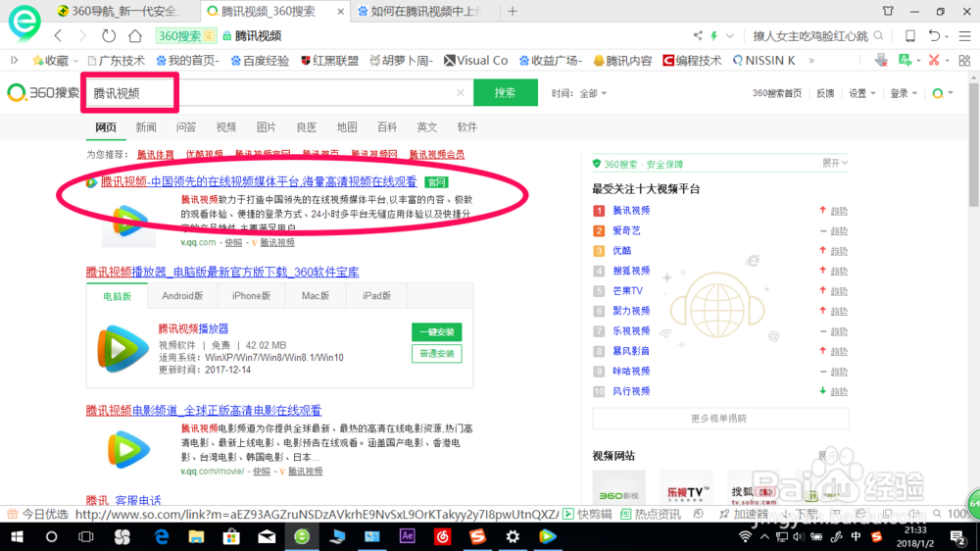
Task: Clear the search box with the X icon
Action: 461,92
